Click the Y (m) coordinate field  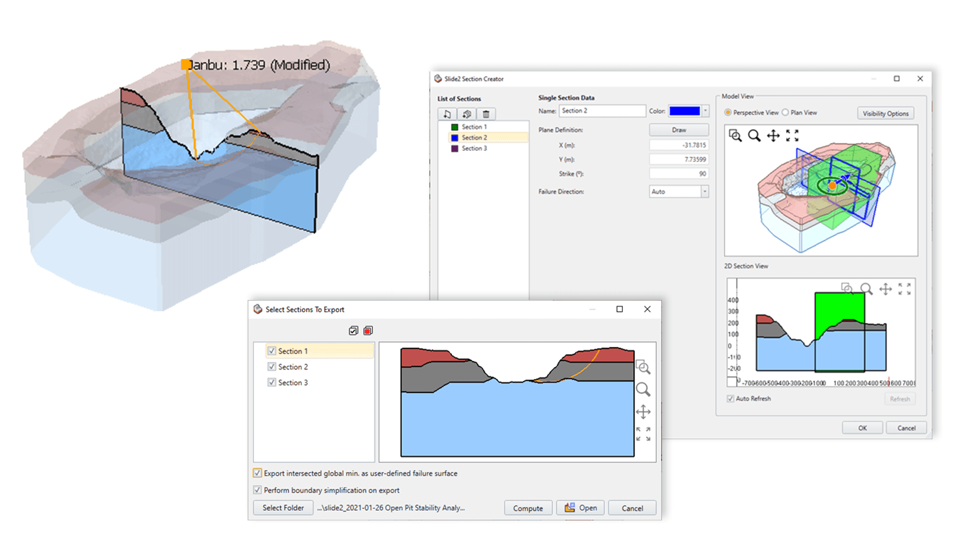tap(679, 160)
